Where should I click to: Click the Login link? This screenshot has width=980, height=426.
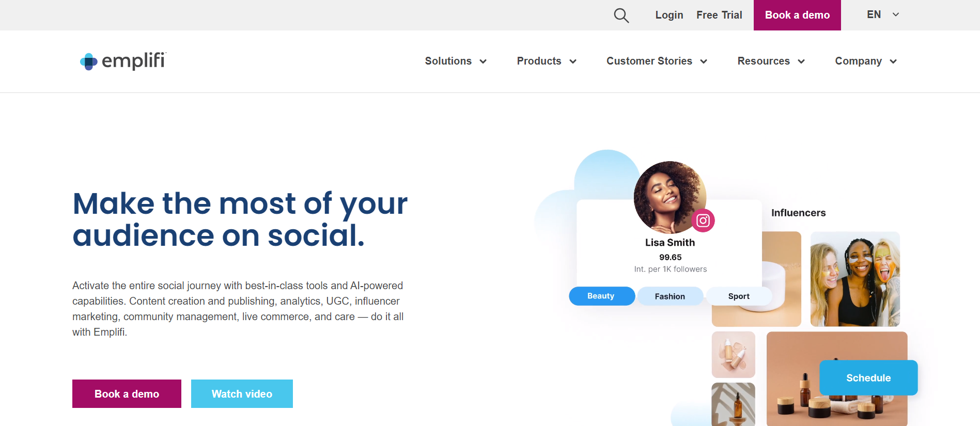click(669, 15)
